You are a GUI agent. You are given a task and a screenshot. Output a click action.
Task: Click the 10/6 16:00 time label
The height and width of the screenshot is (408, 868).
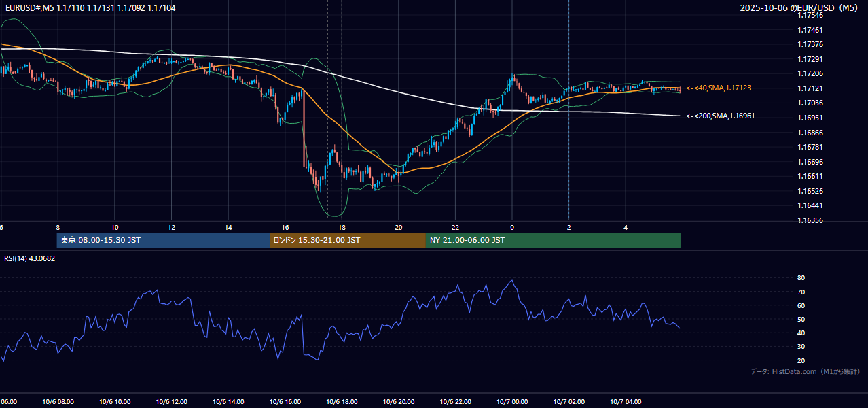coord(285,402)
